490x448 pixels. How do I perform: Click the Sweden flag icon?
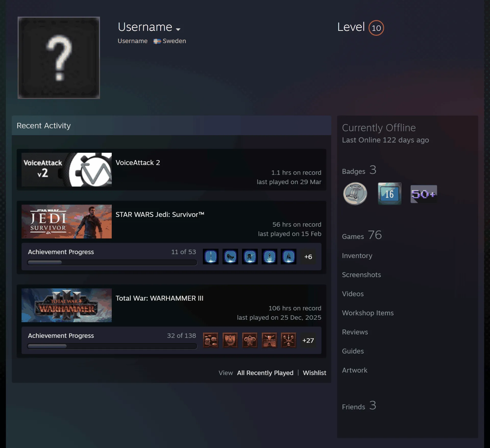point(157,41)
